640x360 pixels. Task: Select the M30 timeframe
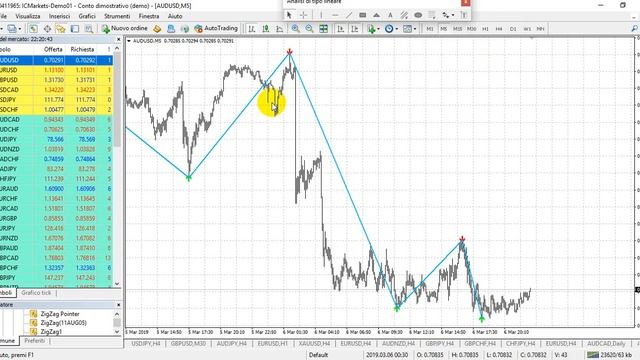471,29
